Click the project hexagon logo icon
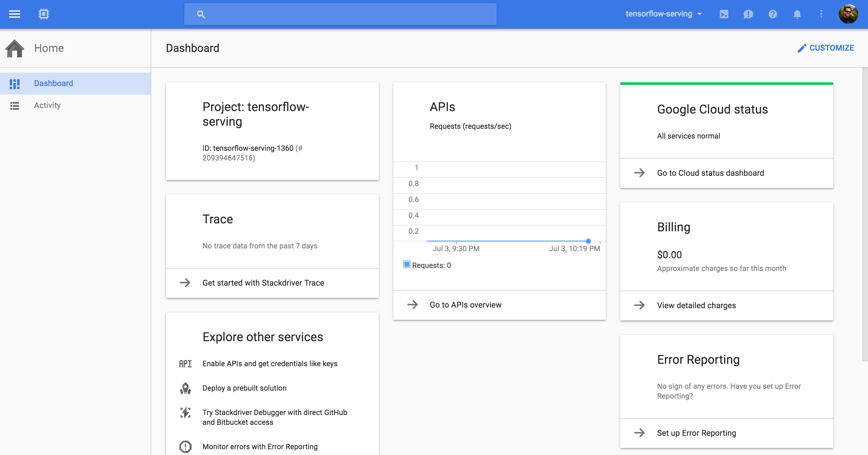The width and height of the screenshot is (868, 455). click(44, 14)
